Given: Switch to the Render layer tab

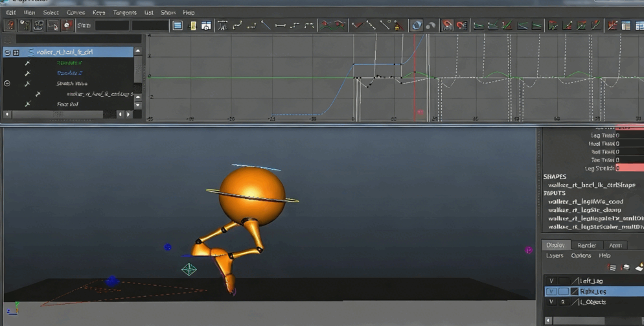Looking at the screenshot, I should click(586, 245).
